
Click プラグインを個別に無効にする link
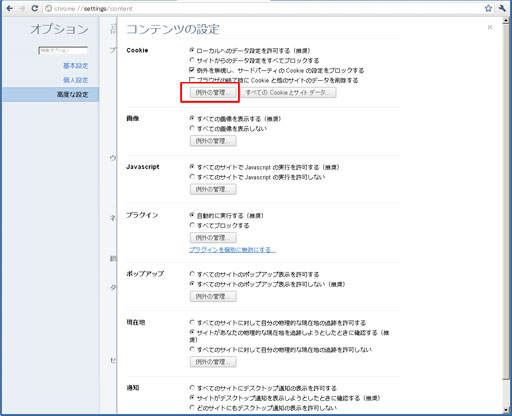click(232, 250)
